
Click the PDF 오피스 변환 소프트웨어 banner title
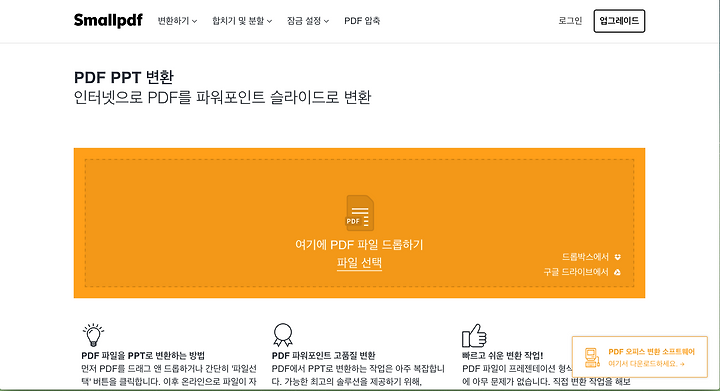pos(652,352)
